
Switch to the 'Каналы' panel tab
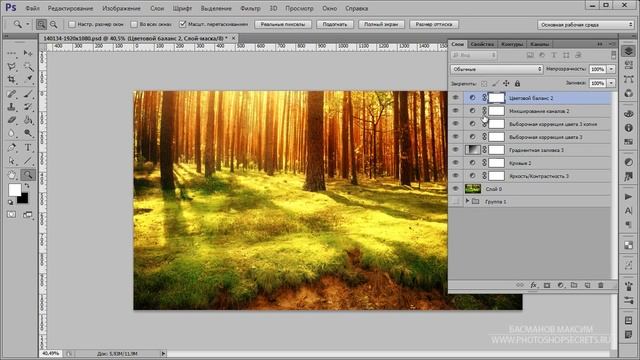pyautogui.click(x=540, y=44)
